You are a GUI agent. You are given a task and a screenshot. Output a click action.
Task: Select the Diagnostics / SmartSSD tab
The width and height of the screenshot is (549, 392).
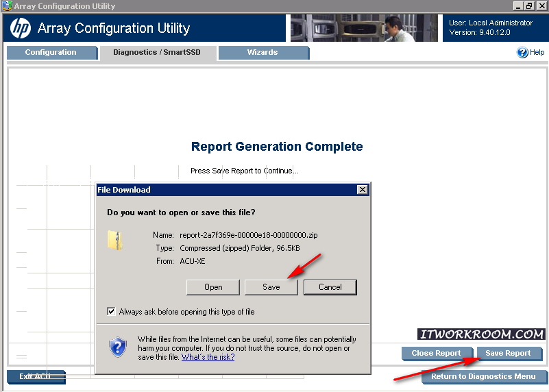click(x=157, y=53)
